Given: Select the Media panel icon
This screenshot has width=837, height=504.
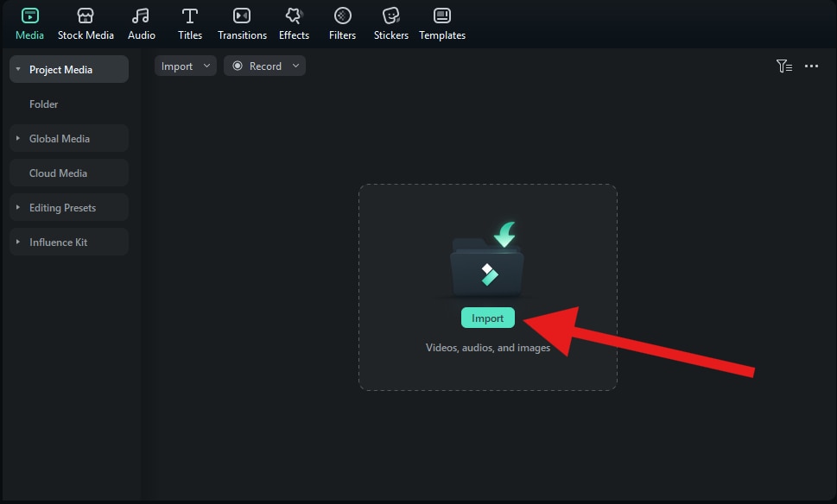Looking at the screenshot, I should click(29, 22).
